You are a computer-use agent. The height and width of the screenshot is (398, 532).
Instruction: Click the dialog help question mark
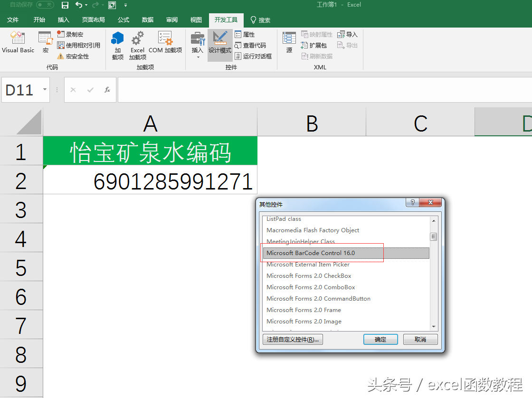point(413,203)
